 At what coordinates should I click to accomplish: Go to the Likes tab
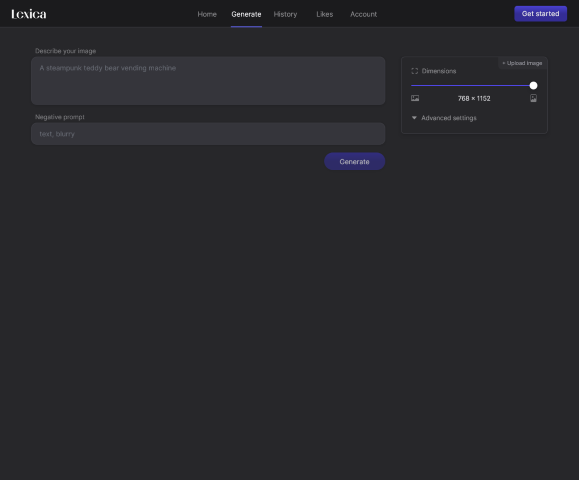(x=325, y=14)
